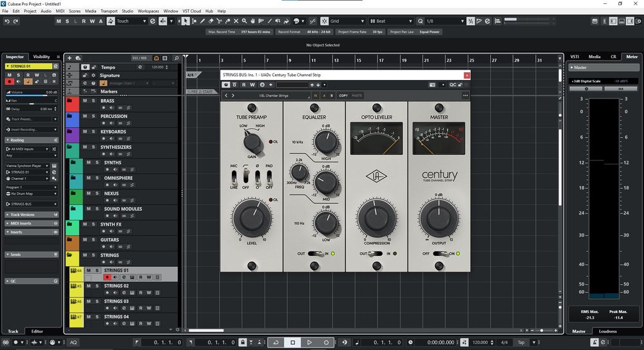Mute the GUITARS track
The width and height of the screenshot is (644, 350).
(x=85, y=240)
